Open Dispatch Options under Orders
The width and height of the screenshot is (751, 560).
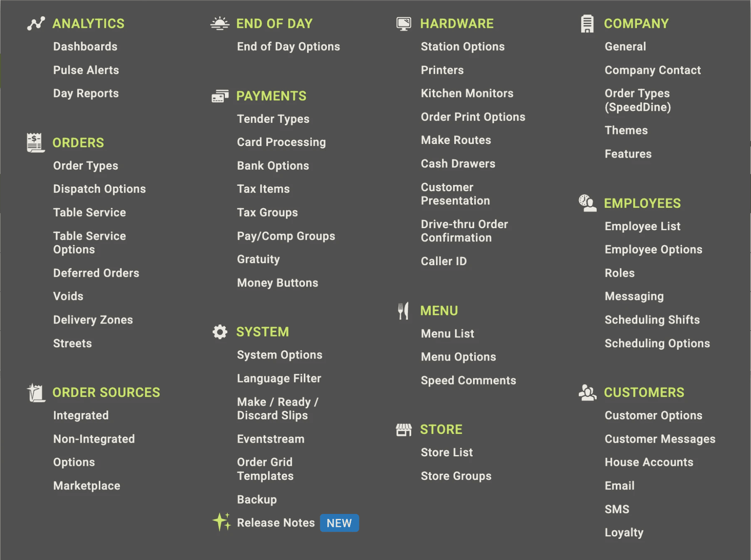pyautogui.click(x=100, y=189)
